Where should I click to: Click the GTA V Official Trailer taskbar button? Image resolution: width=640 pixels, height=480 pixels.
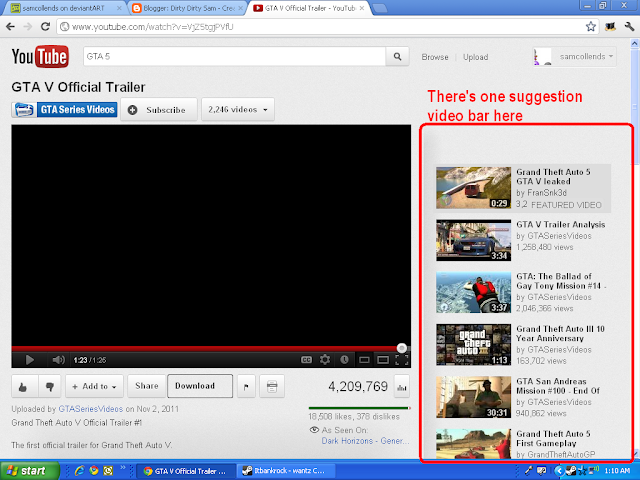pos(185,471)
